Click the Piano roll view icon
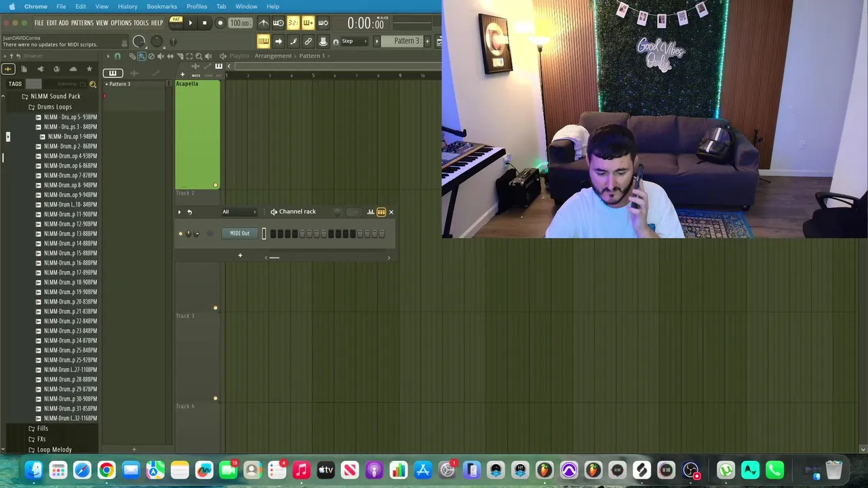Image resolution: width=868 pixels, height=488 pixels. 294,41
